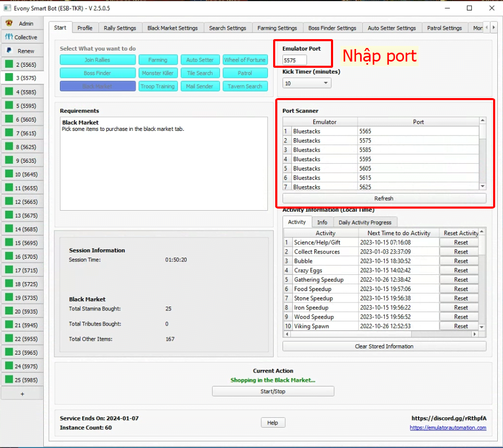Toggle the Join Rallies activity

97,60
